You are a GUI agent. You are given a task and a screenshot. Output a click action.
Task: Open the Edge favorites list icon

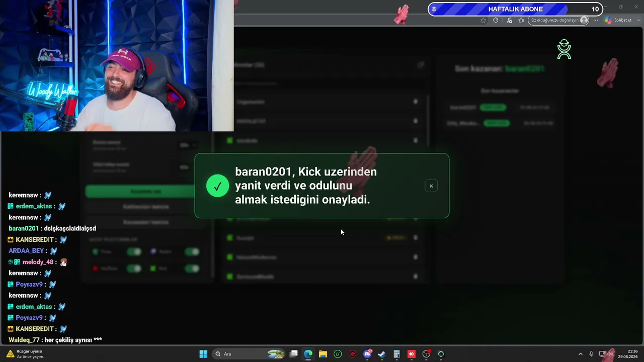click(x=521, y=20)
